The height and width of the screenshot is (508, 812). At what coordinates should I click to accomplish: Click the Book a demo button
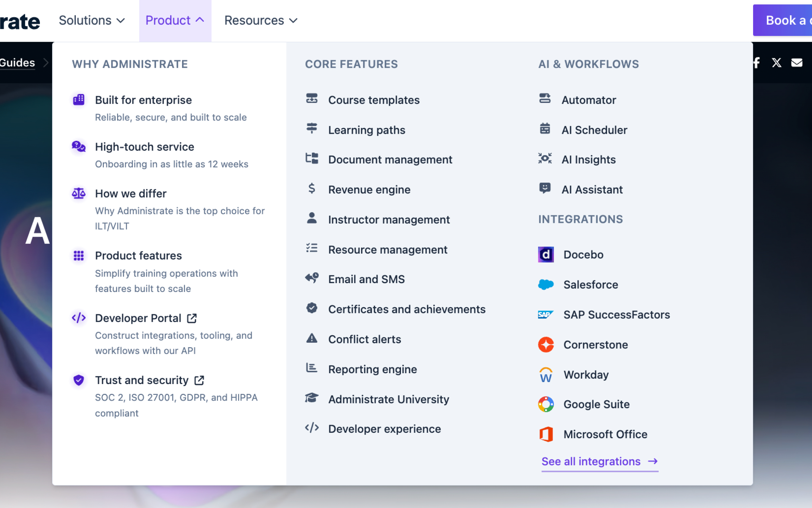coord(782,20)
